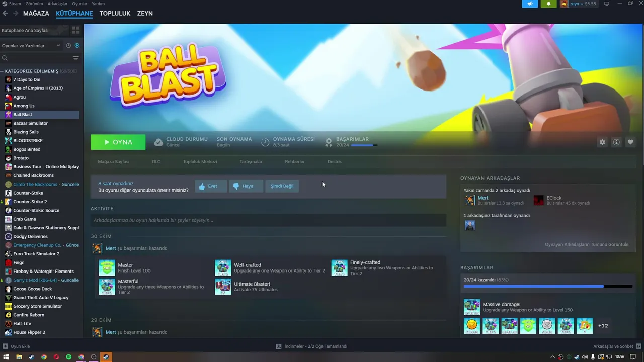Open the Oyunlar ve Yazılımlar dropdown
Image resolution: width=644 pixels, height=362 pixels.
pos(31,46)
